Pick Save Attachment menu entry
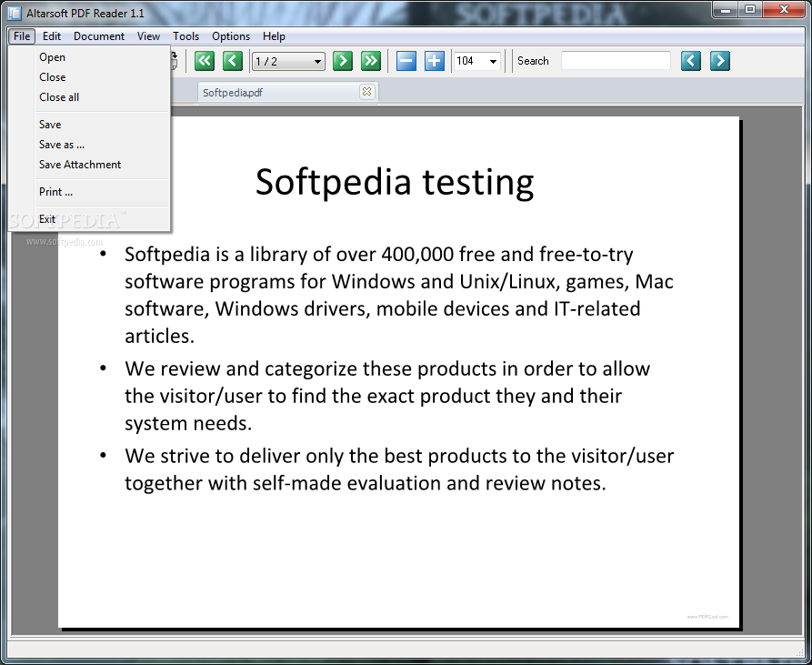The height and width of the screenshot is (665, 812). (89, 165)
